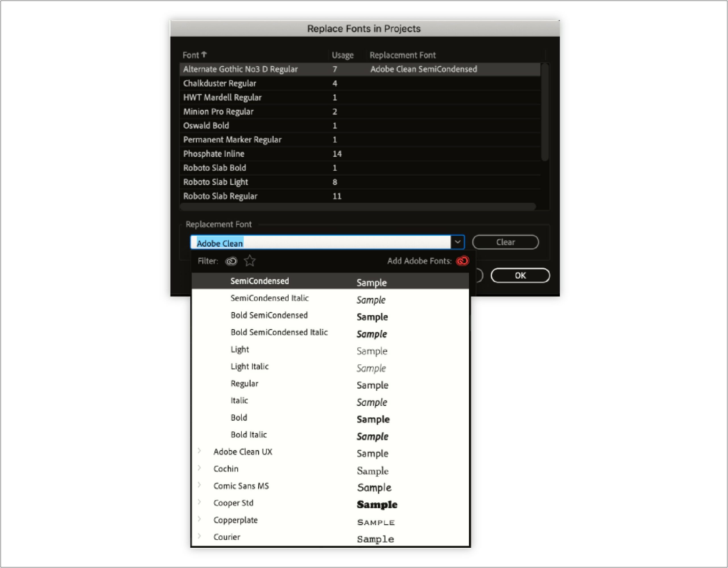Viewport: 728px width, 568px height.
Task: Choose the SemiCondensed font style
Action: click(x=330, y=281)
